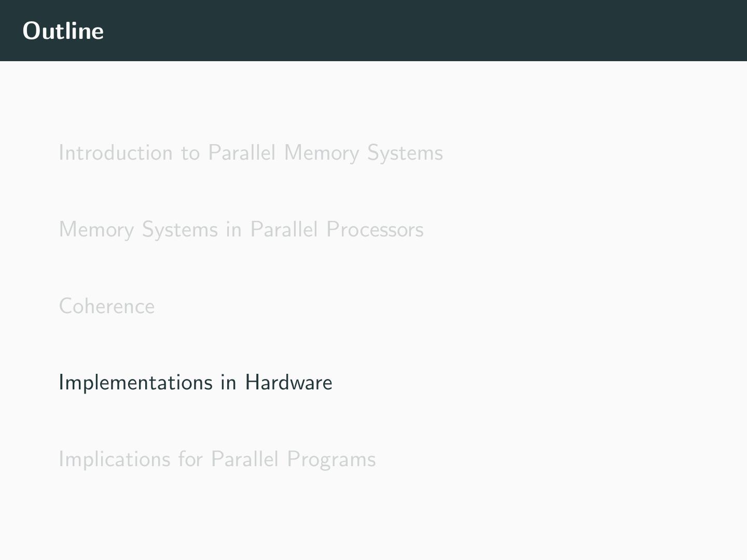Click the dark header bar beside the Outline title
Image resolution: width=747 pixels, height=560 pixels.
point(415,31)
